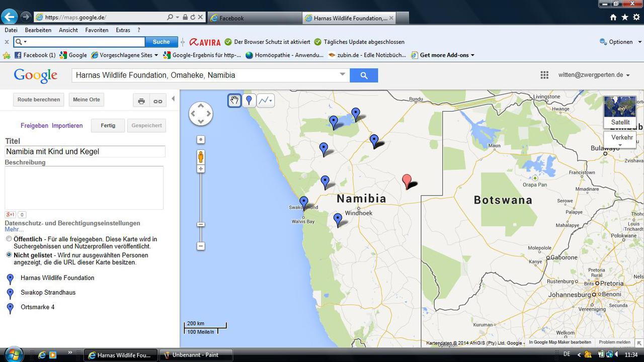Viewport: 644px width, 362px height.
Task: Click the Google logo
Action: tap(35, 75)
